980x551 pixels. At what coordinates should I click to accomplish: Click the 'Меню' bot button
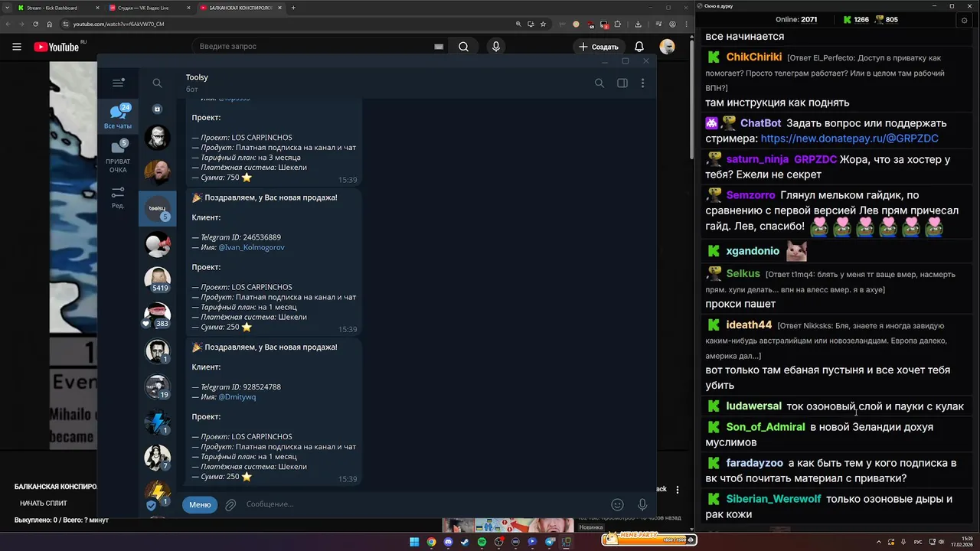pyautogui.click(x=200, y=504)
